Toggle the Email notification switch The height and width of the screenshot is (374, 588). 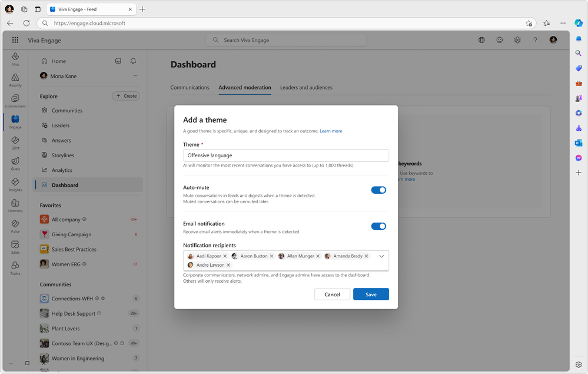click(378, 226)
